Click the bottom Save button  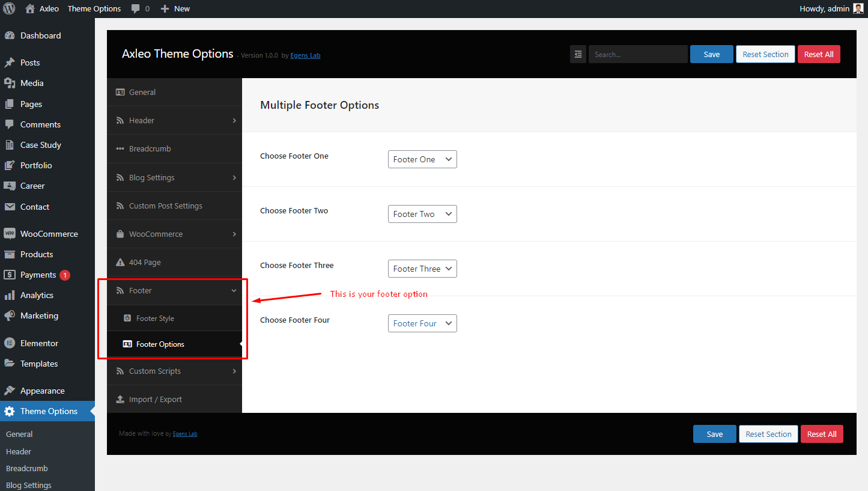point(715,434)
